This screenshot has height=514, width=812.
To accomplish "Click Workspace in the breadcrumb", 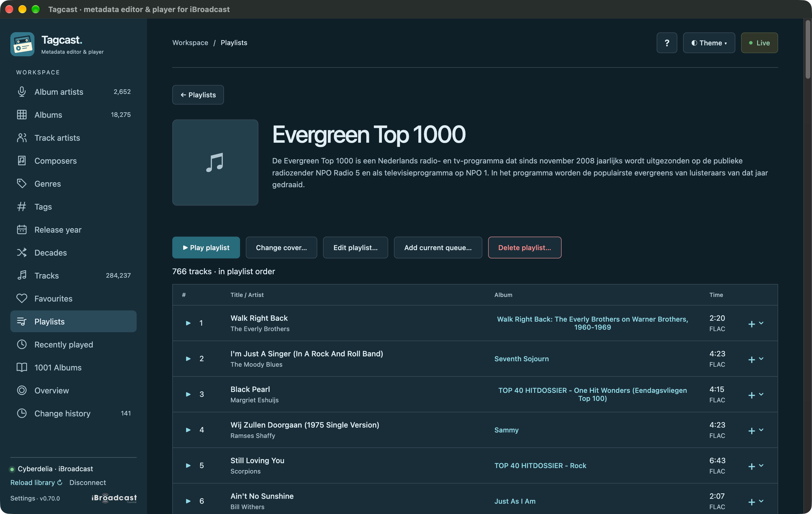I will (190, 42).
